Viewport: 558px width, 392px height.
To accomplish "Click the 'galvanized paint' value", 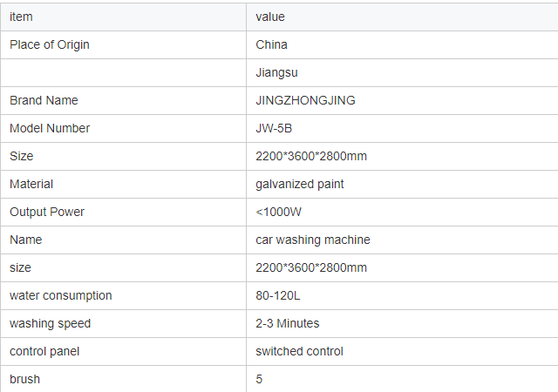I will [300, 184].
